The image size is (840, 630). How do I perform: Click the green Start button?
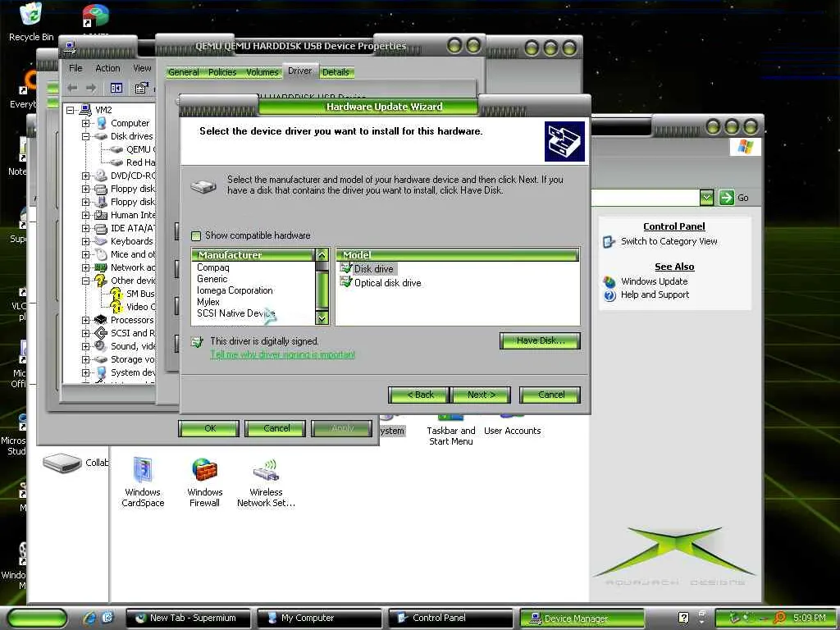pos(37,619)
